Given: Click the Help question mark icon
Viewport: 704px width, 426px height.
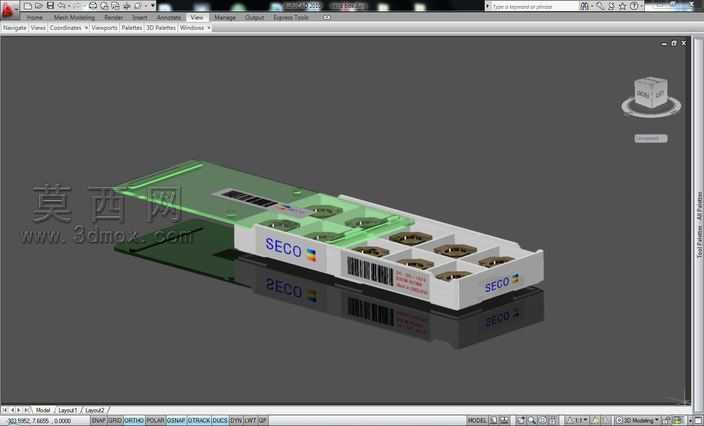Looking at the screenshot, I should (634, 6).
